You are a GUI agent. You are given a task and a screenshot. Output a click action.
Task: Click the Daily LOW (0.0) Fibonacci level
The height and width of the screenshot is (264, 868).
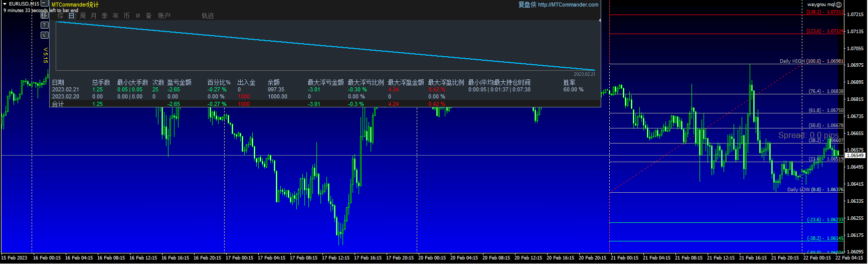coord(815,190)
